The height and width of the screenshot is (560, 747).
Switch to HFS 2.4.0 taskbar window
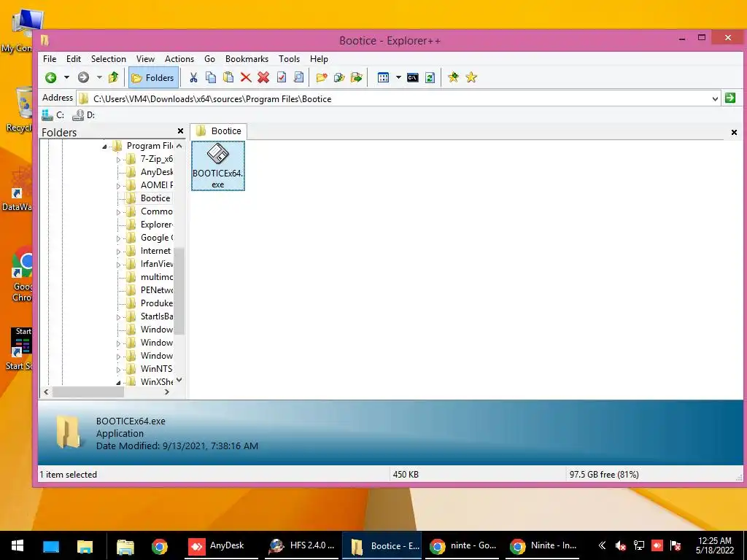[x=301, y=545]
